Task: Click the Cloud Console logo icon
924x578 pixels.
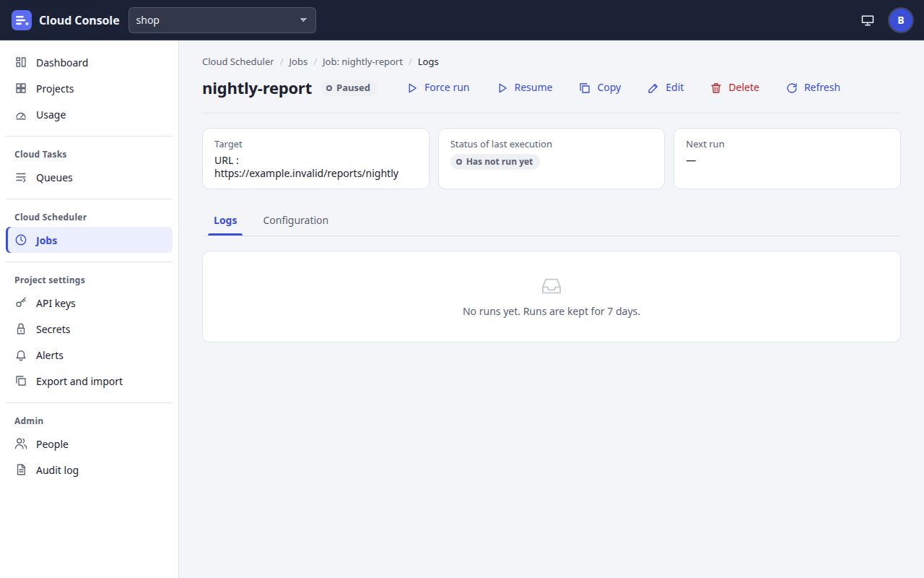Action: click(22, 20)
